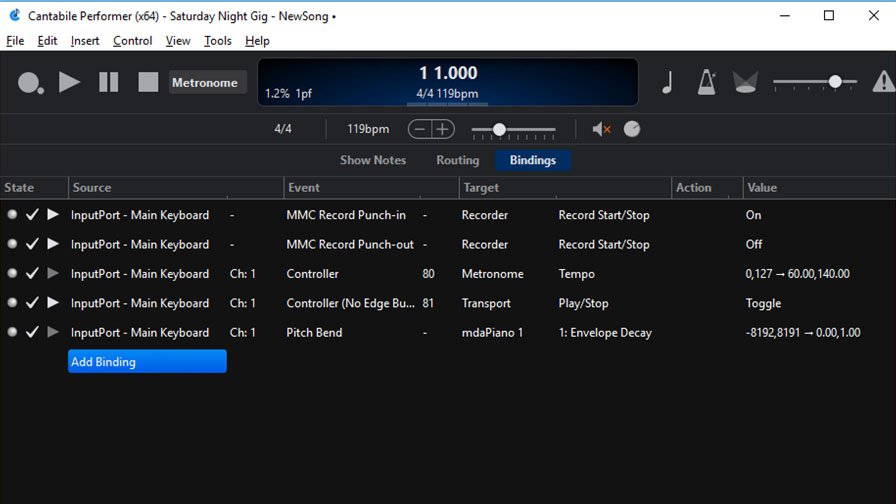The height and width of the screenshot is (504, 896).
Task: Mute the metronome sound with the speaker icon
Action: 601,129
